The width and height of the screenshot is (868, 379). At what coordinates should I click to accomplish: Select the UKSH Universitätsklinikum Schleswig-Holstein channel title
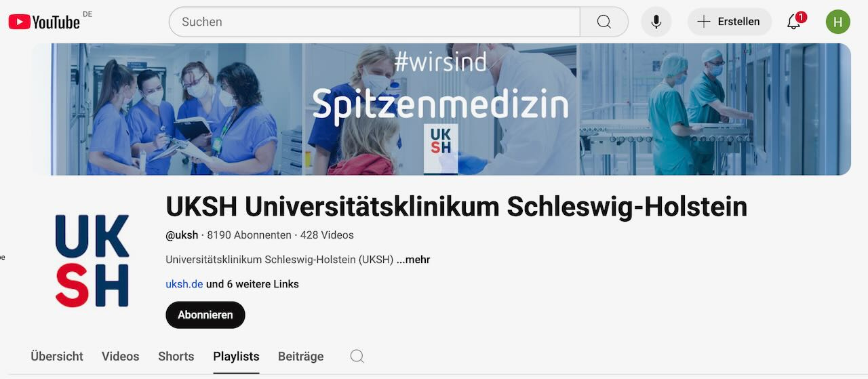456,207
